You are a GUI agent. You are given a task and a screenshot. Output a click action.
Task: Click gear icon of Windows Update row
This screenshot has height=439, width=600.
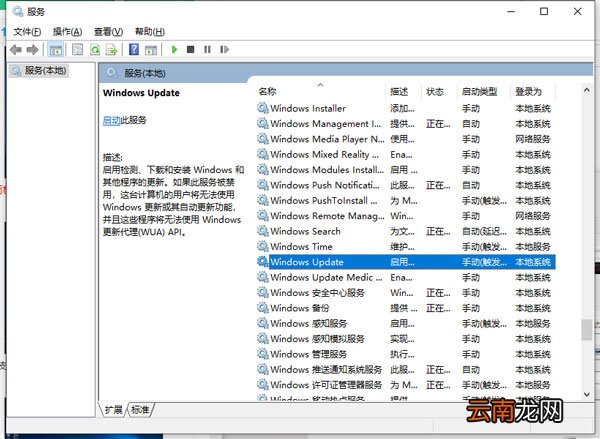point(262,262)
